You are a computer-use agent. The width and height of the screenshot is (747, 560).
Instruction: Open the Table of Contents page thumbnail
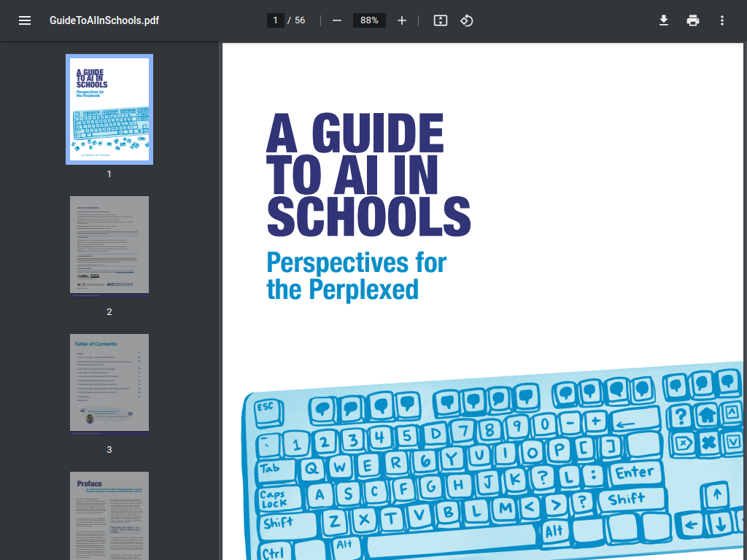point(109,382)
